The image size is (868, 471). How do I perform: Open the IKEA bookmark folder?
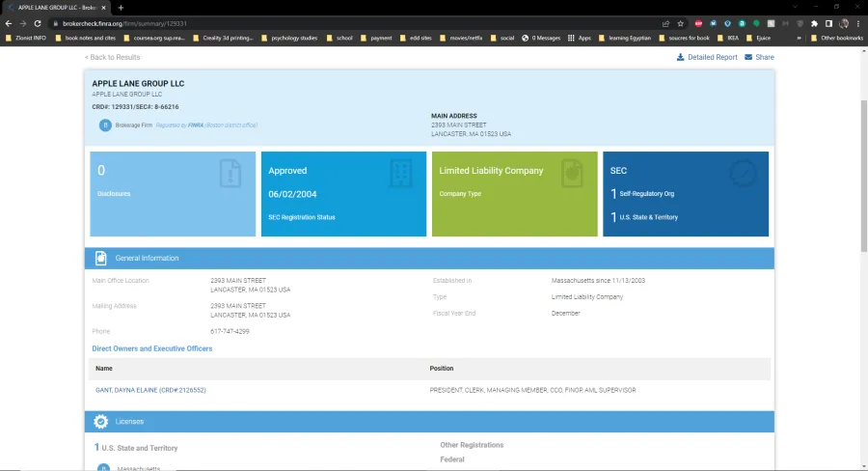728,39
